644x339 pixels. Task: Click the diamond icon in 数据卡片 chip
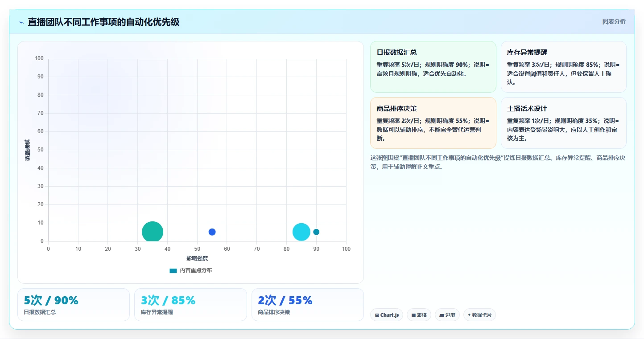click(x=469, y=315)
